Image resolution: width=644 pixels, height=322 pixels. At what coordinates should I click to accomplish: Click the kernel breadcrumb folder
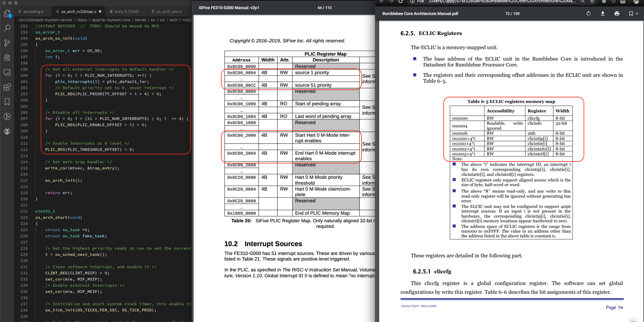tap(140, 20)
